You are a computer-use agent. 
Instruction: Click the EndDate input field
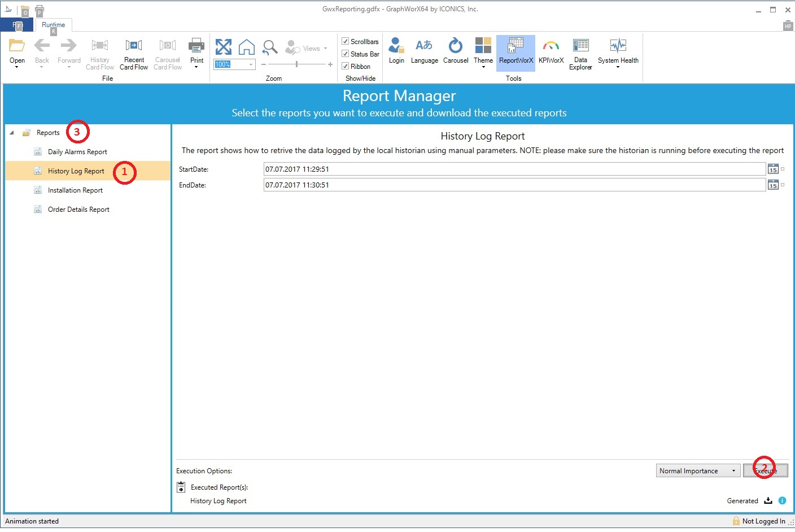514,185
